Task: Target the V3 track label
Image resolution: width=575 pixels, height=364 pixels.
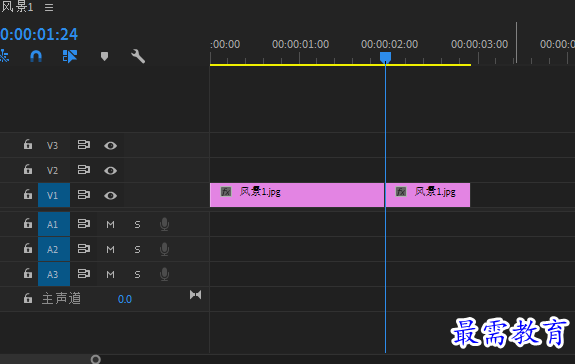Action: tap(52, 146)
